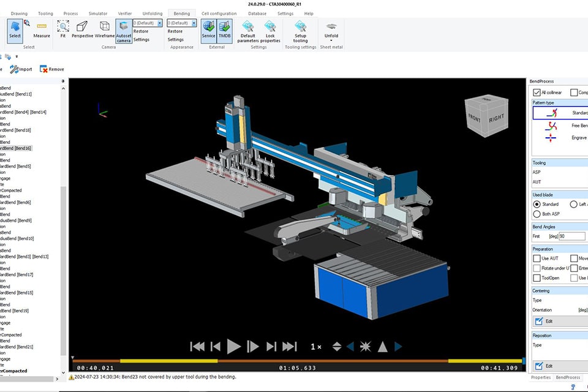Click the simulation timeline progress bar
Image resolution: width=588 pixels, height=392 pixels.
click(297, 361)
